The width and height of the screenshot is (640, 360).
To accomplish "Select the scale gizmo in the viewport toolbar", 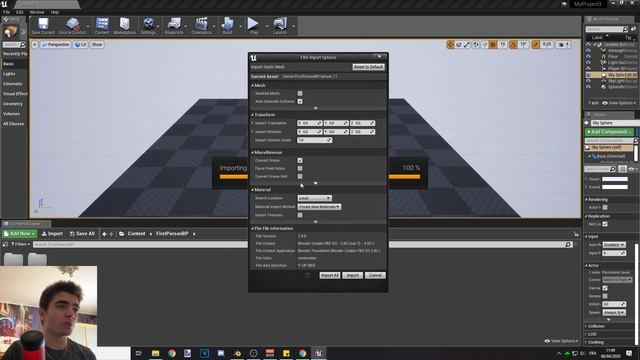I will [467, 44].
